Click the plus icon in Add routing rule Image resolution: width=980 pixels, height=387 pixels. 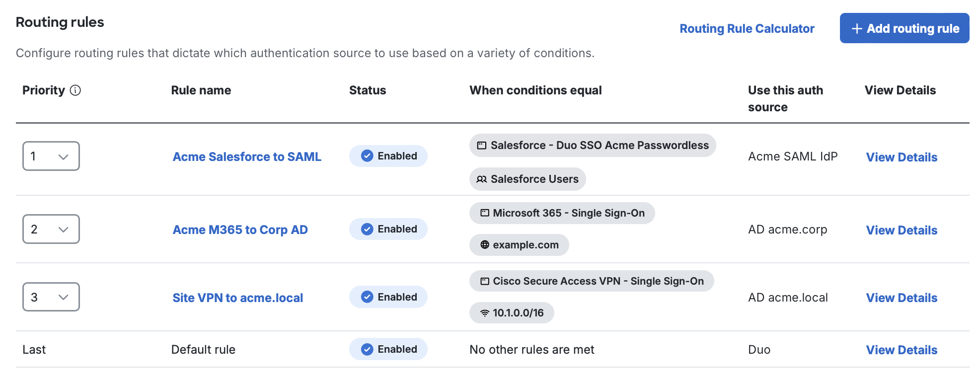(856, 28)
